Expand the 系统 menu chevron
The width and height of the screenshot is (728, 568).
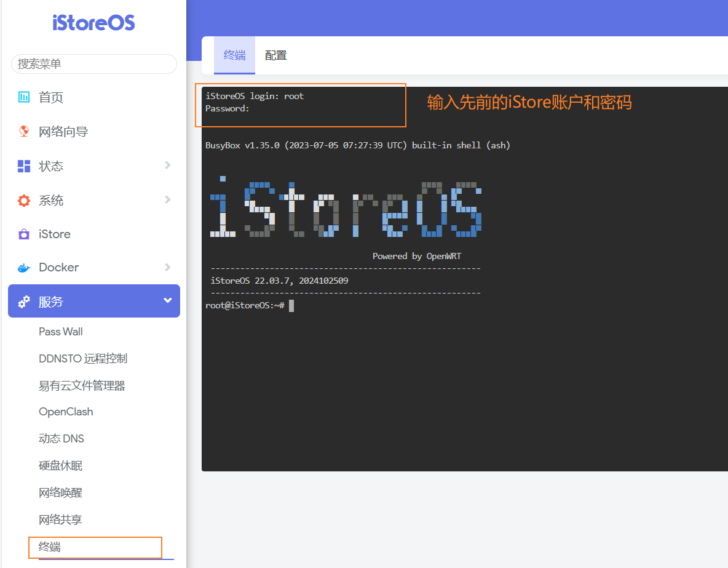coord(168,199)
